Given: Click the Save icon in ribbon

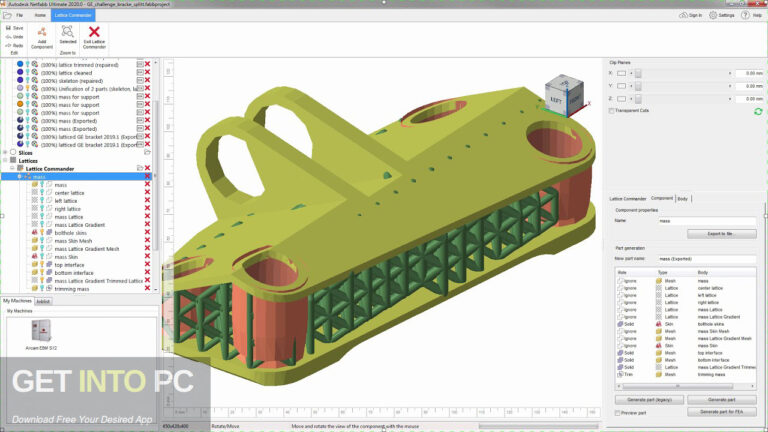Looking at the screenshot, I should pos(8,28).
